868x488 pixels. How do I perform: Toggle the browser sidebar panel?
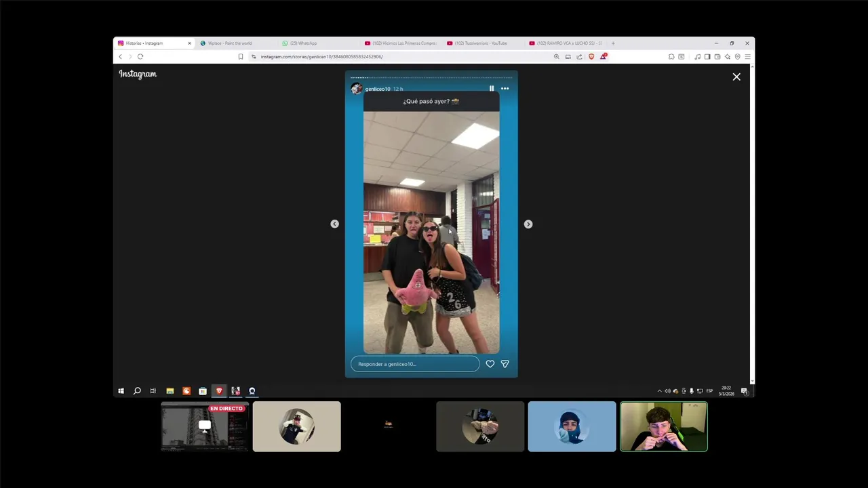[x=707, y=56]
